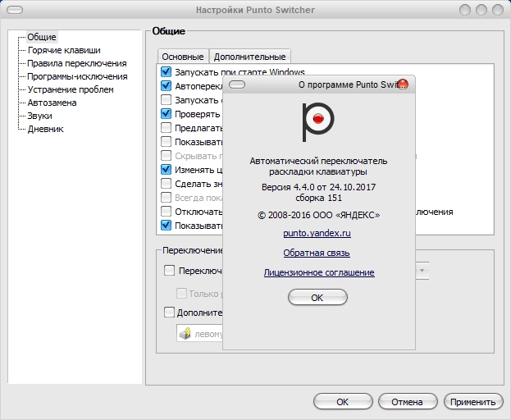This screenshot has width=511, height=420.
Task: Open the punto.yandex.ru link
Action: click(x=317, y=233)
